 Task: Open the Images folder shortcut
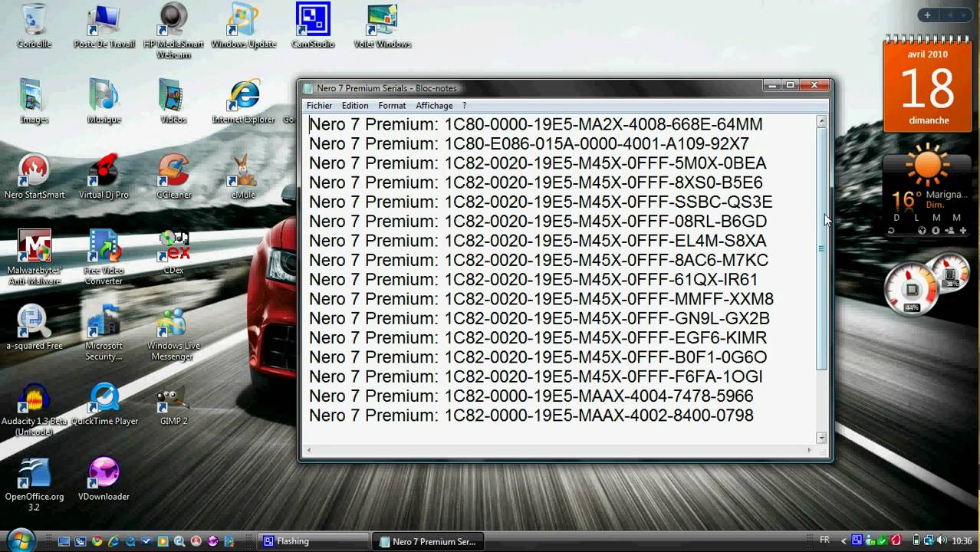34,101
